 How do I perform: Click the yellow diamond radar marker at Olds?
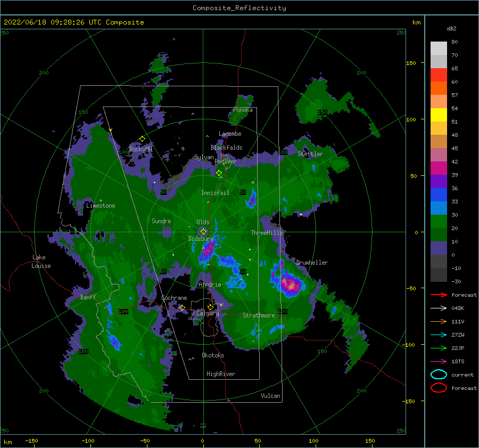click(203, 232)
